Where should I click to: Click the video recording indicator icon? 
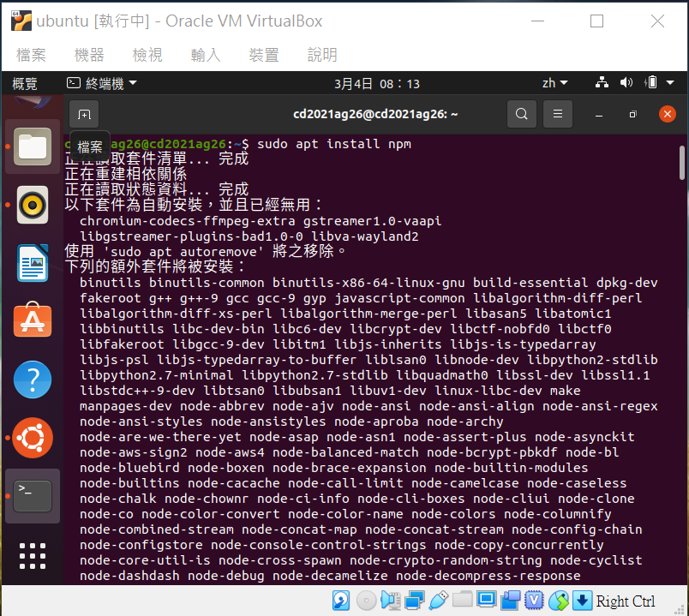point(510,601)
